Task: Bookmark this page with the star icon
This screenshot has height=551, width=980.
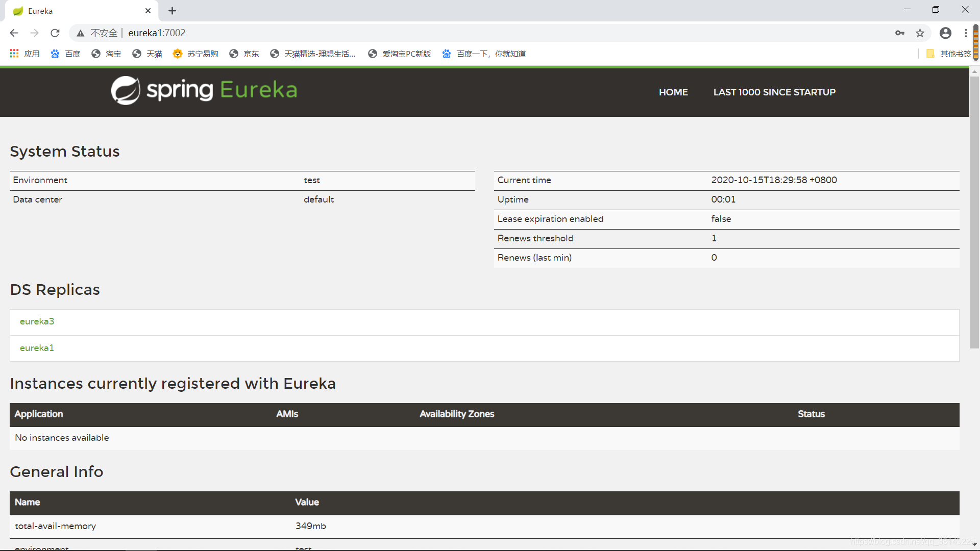Action: click(x=920, y=33)
